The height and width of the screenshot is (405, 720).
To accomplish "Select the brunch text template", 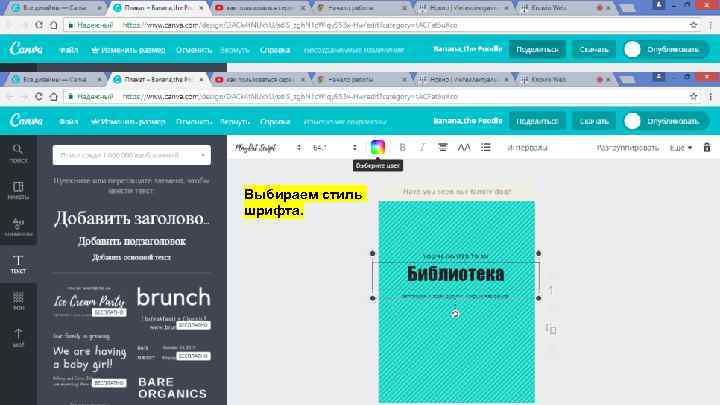I will (x=174, y=308).
